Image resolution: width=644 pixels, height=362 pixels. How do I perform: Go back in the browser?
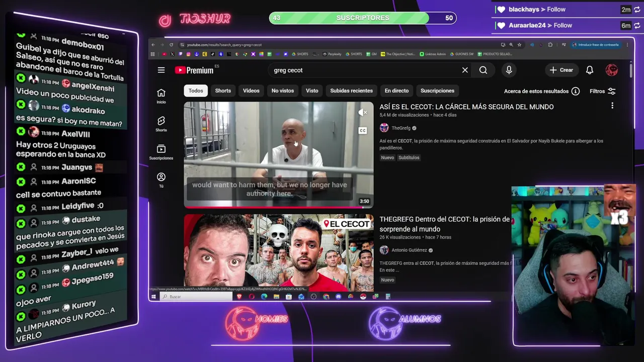pos(153,45)
